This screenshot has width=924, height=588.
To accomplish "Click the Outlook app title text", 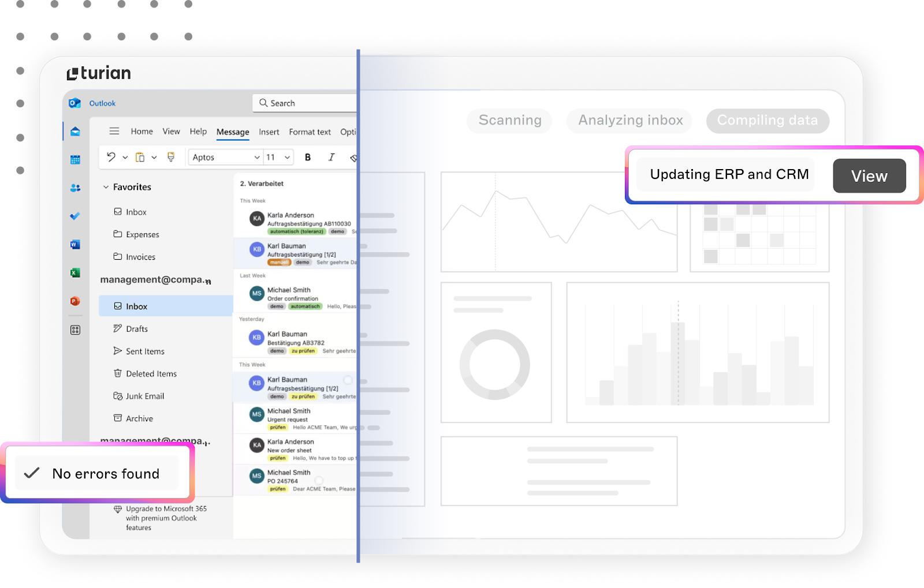I will (102, 103).
